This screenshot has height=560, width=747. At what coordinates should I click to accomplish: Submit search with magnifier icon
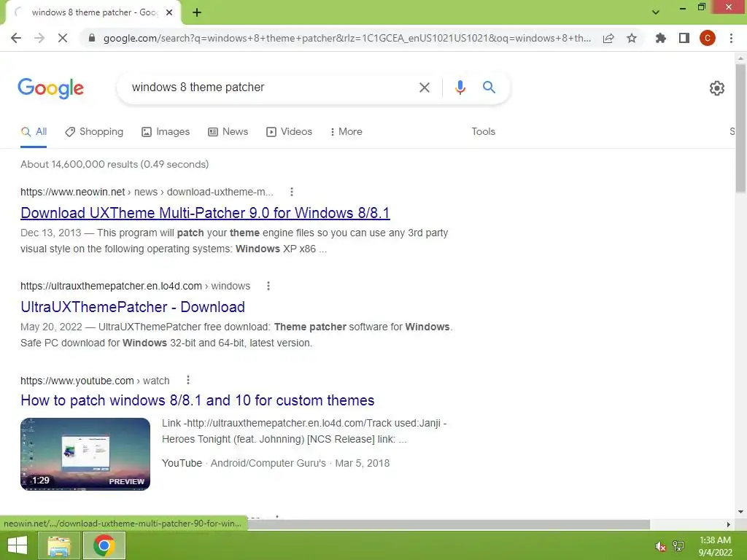click(x=489, y=87)
